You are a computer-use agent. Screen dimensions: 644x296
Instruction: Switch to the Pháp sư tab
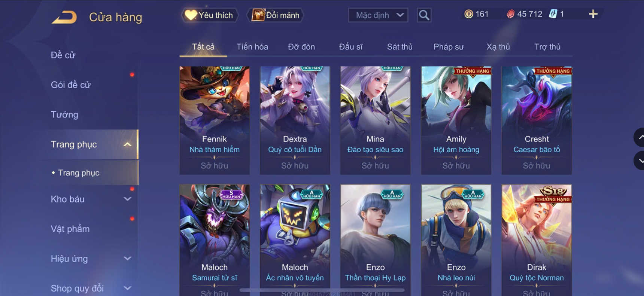click(x=449, y=47)
